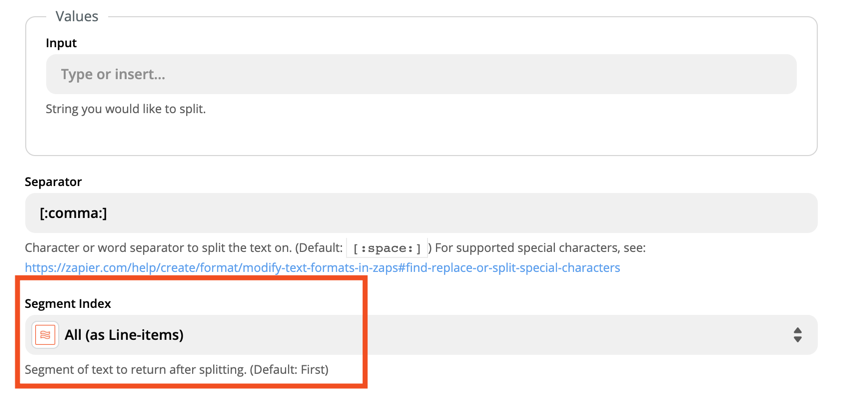Image resolution: width=855 pixels, height=401 pixels.
Task: Select the "All (as Line-items)" value text
Action: click(x=124, y=335)
